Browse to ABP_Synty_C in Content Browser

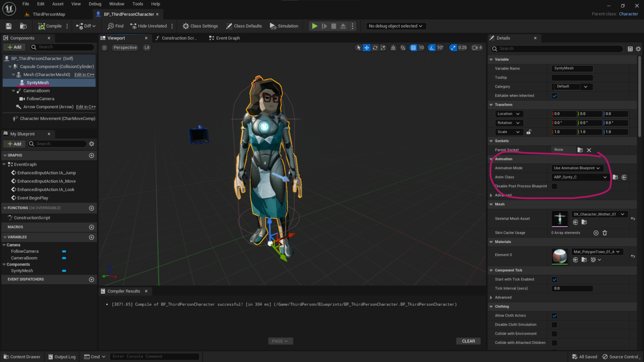tap(615, 177)
